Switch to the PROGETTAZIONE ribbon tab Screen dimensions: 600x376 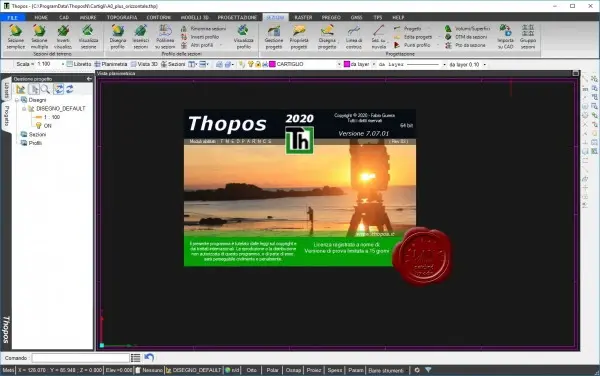point(237,17)
